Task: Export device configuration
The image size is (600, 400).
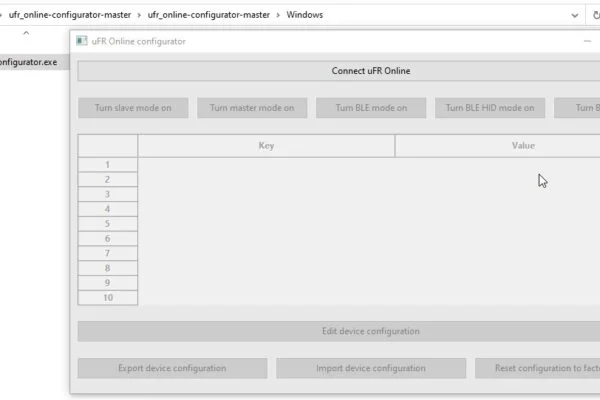Action: [173, 368]
